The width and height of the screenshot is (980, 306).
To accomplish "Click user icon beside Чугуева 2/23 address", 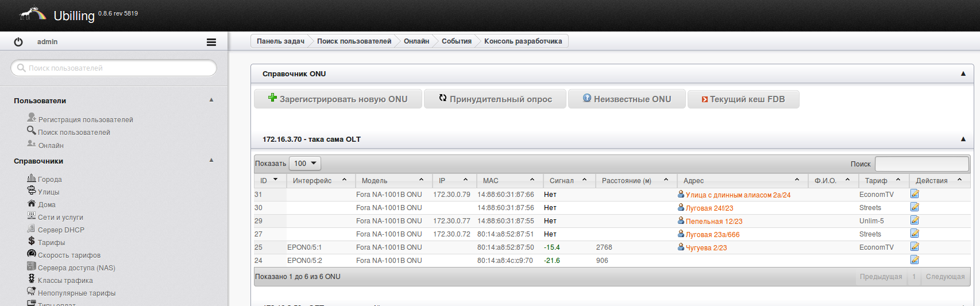I will (681, 247).
